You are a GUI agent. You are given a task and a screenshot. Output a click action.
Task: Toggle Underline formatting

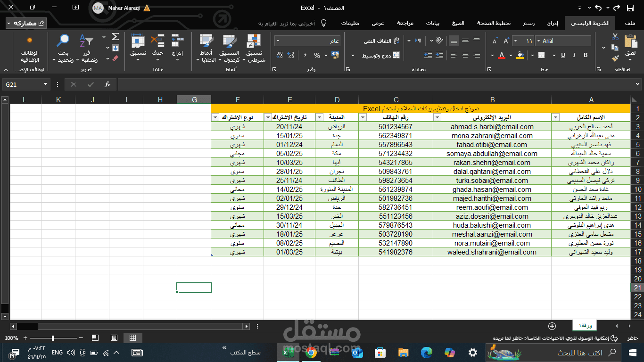point(563,56)
